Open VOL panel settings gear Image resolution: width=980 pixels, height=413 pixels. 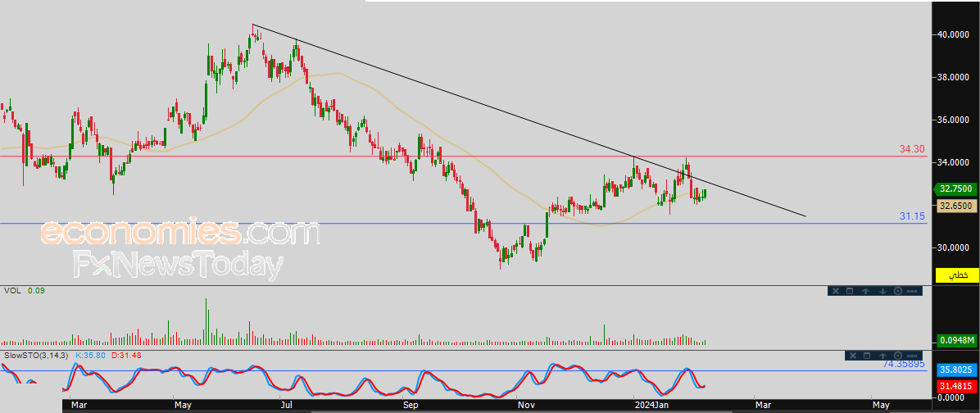(898, 291)
